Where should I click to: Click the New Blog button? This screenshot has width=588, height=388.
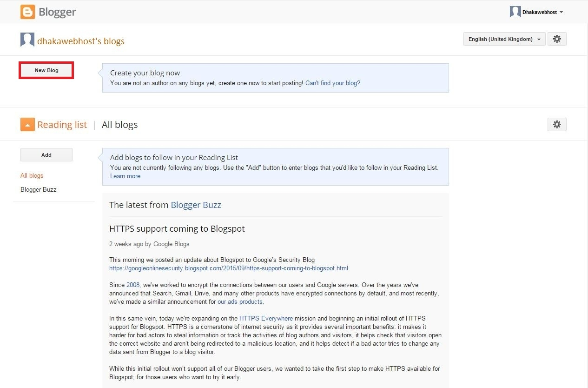pyautogui.click(x=46, y=70)
